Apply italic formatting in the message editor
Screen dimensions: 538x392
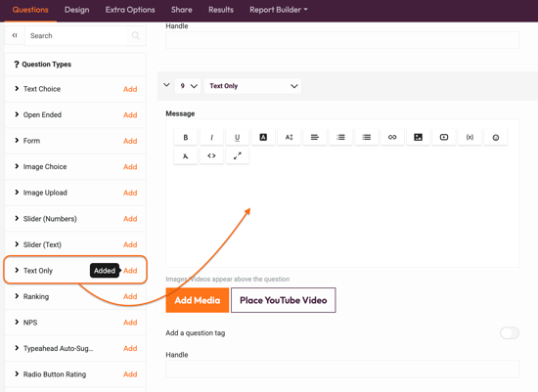tap(211, 137)
